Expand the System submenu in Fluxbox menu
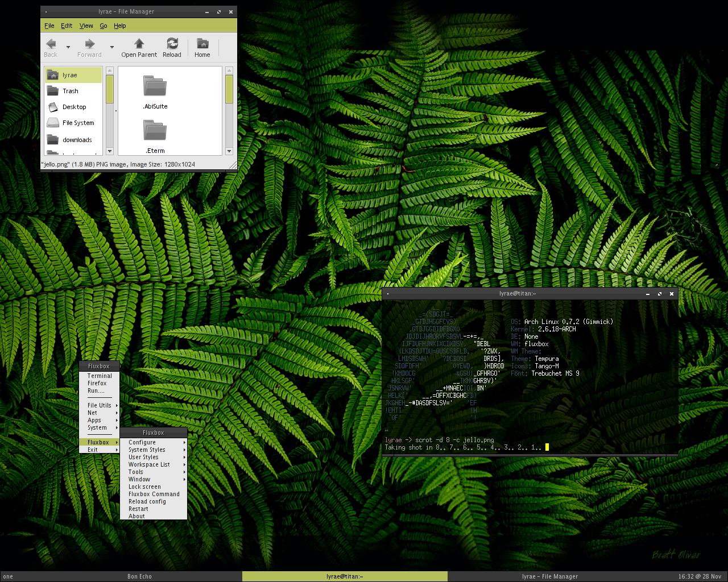This screenshot has height=582, width=728. pyautogui.click(x=100, y=427)
